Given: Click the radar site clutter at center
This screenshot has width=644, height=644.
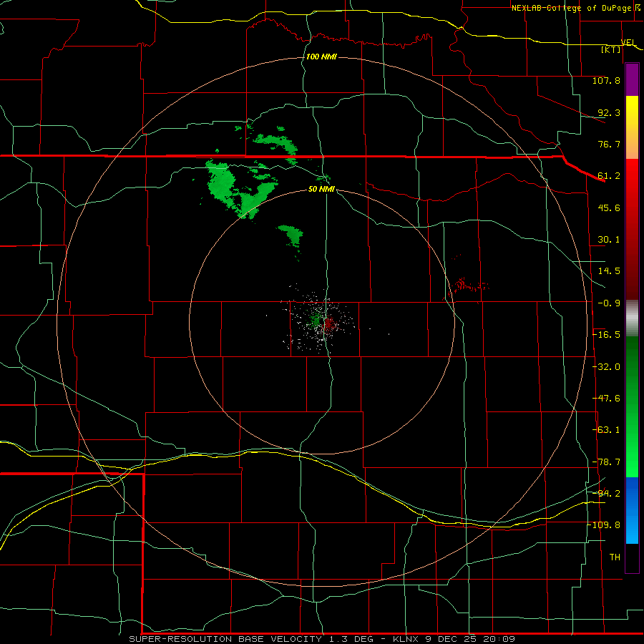Looking at the screenshot, I should (323, 323).
